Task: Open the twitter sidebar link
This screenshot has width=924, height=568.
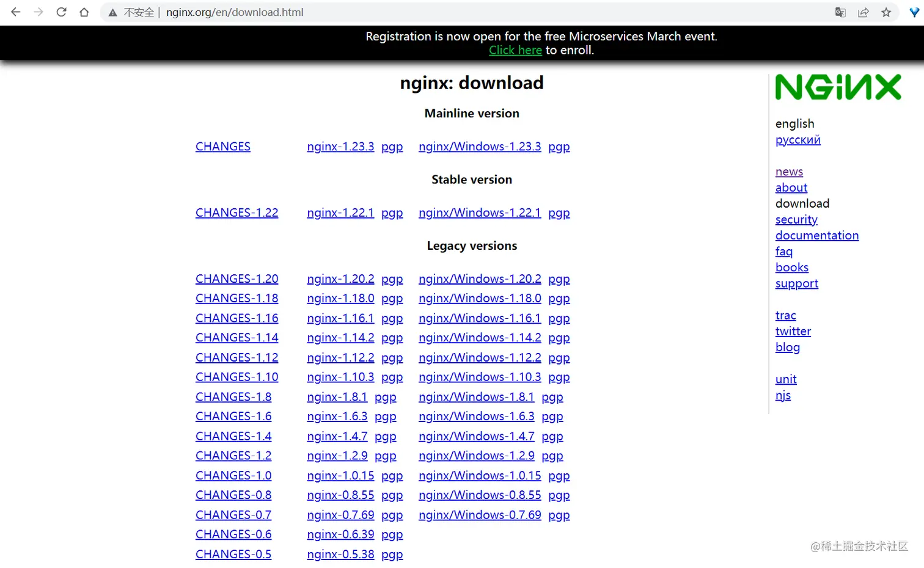Action: point(793,331)
